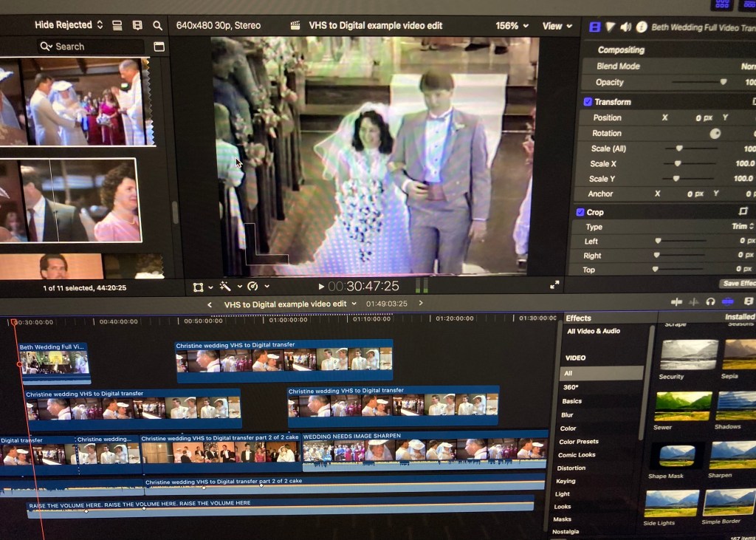
Task: Adjust the Opacity slider
Action: pyautogui.click(x=723, y=83)
